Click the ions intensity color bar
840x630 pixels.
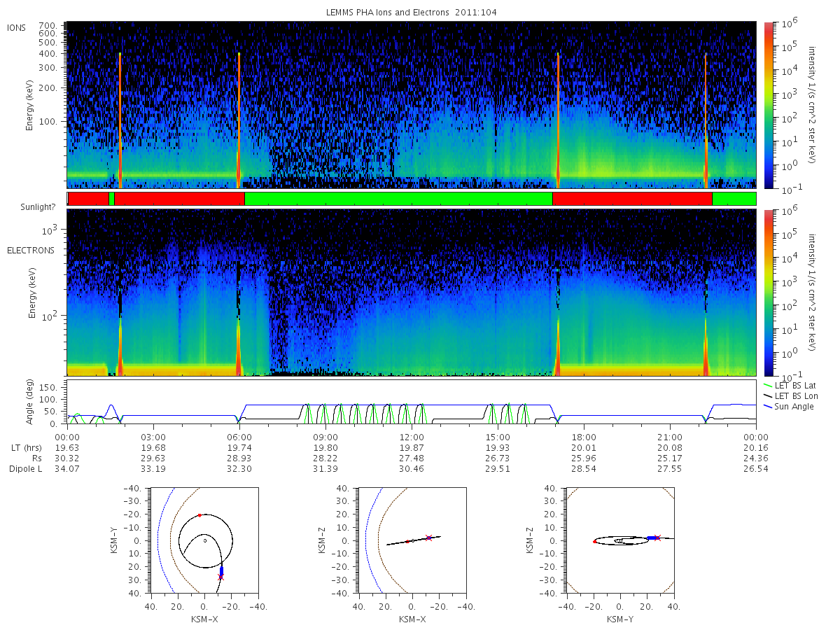(768, 105)
